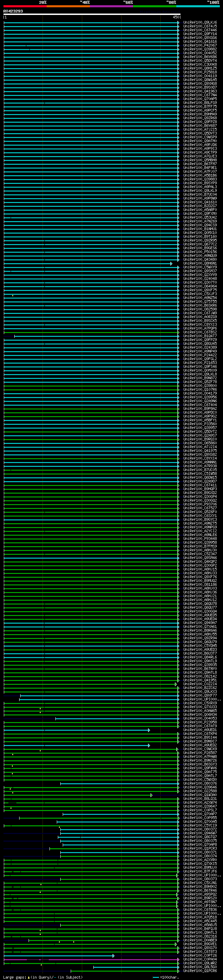Click the purple UniRef100_C0PA04 alignment bar
The width and height of the screenshot is (223, 980).
coord(92,959)
